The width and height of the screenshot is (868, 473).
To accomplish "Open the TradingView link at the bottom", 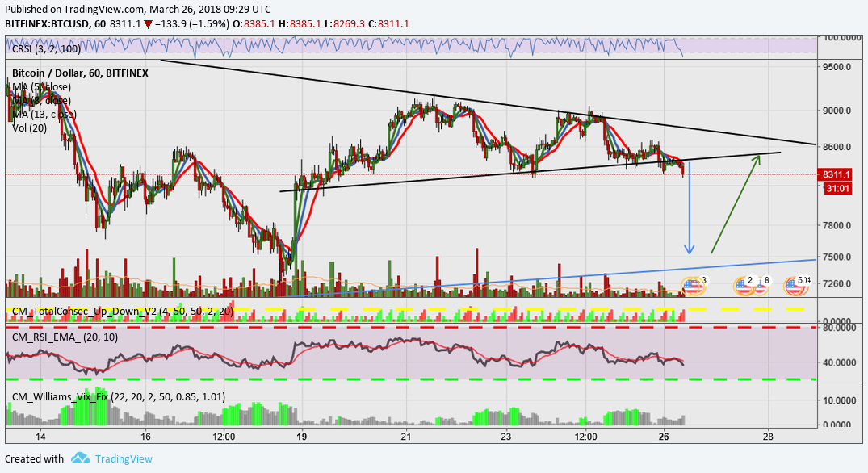I will point(124,458).
